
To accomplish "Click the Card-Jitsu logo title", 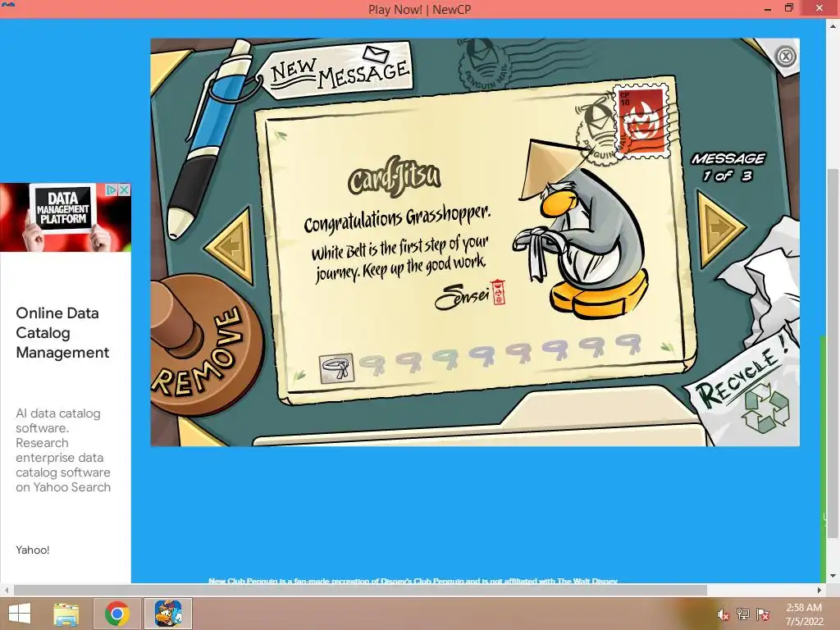I will pyautogui.click(x=394, y=177).
